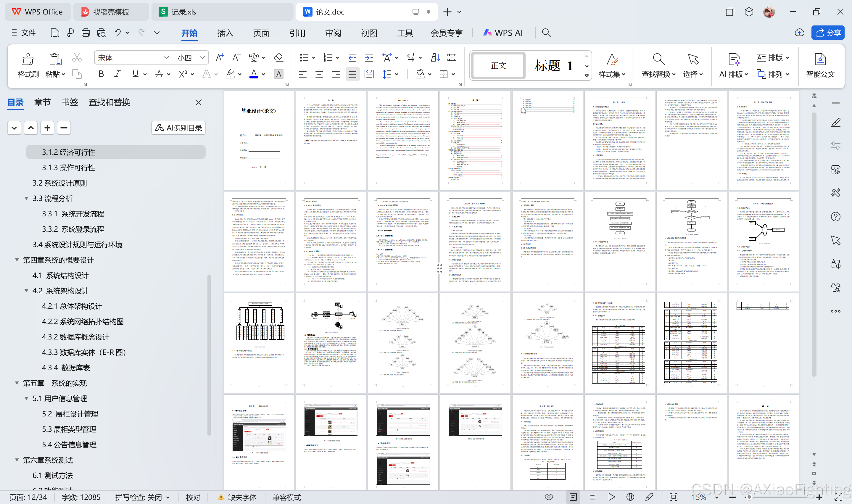Open the font size dropdown 小四
852x504 pixels.
190,57
